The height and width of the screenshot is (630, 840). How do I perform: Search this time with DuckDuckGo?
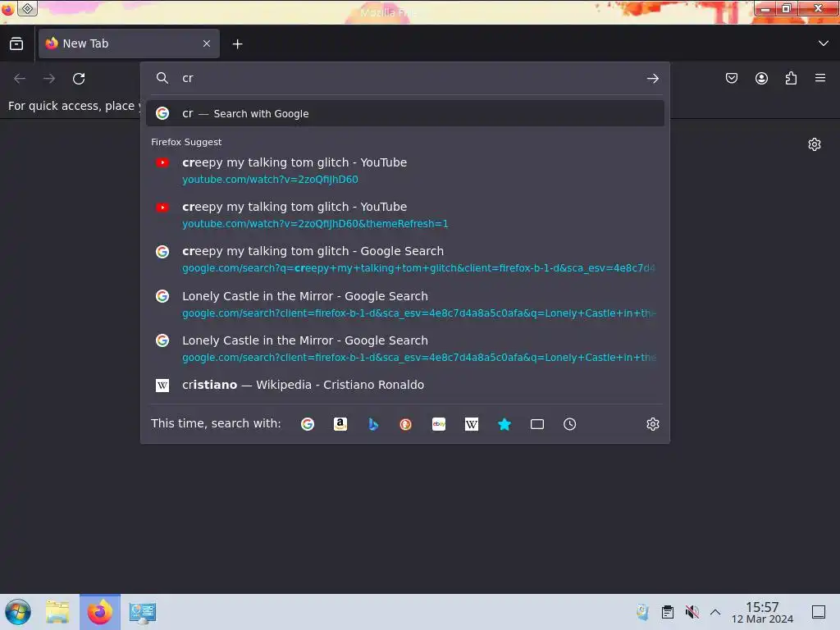point(405,424)
